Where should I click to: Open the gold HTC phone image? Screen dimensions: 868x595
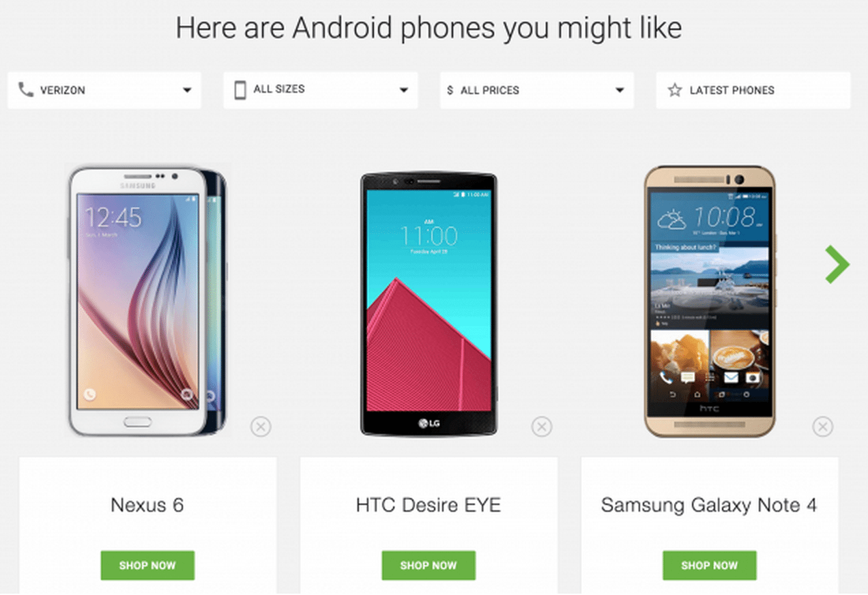point(710,301)
